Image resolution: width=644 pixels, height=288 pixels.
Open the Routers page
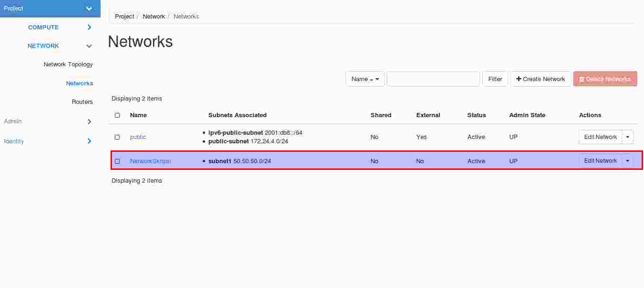tap(82, 102)
